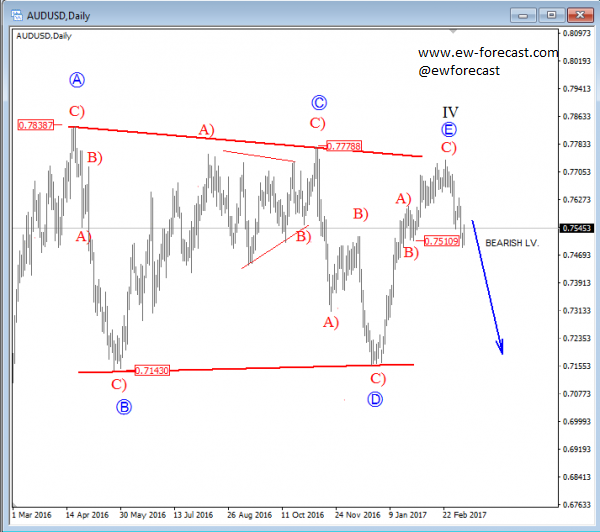
Task: Click the 0.71430 support price label
Action: pyautogui.click(x=151, y=370)
